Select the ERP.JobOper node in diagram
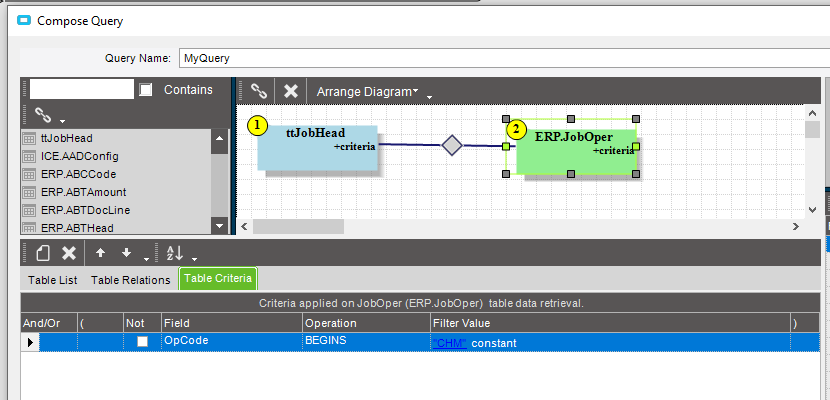This screenshot has width=830, height=400. click(x=576, y=150)
